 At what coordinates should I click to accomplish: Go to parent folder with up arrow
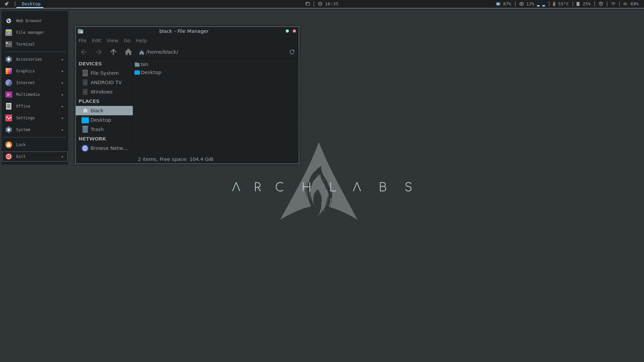(113, 52)
